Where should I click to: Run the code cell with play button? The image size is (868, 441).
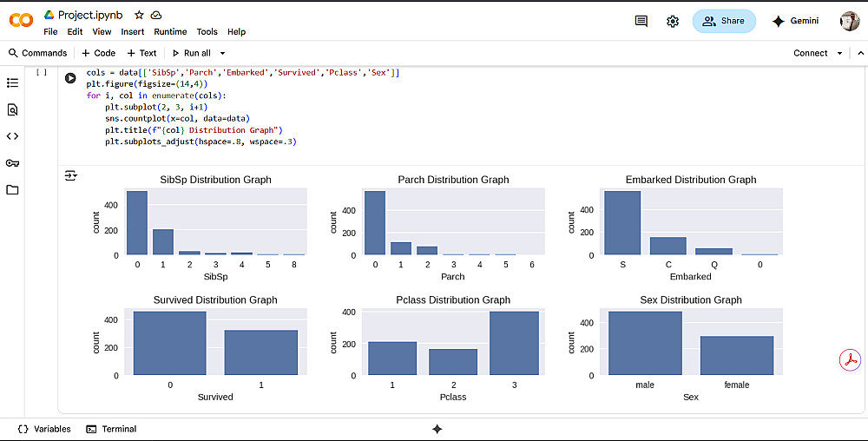pyautogui.click(x=71, y=78)
